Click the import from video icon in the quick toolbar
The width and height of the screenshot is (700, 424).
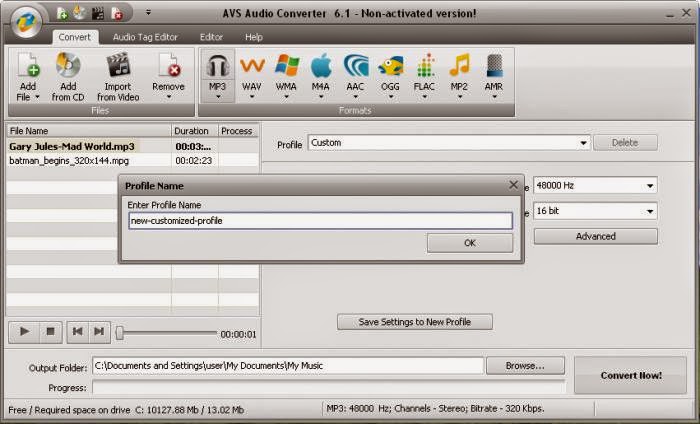point(98,14)
